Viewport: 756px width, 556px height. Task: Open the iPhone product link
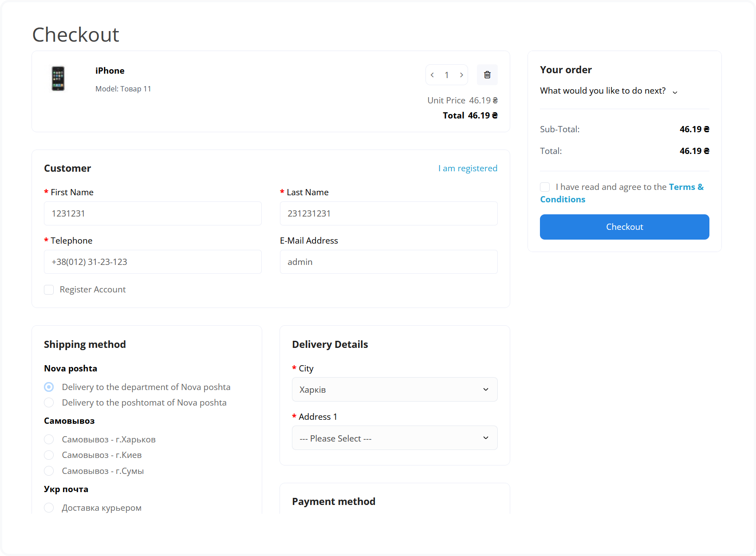(110, 71)
